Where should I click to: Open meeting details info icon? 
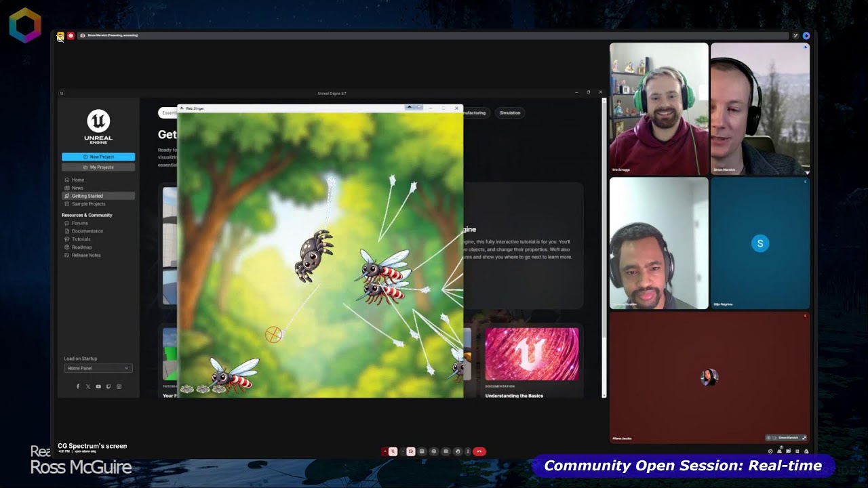pos(770,451)
